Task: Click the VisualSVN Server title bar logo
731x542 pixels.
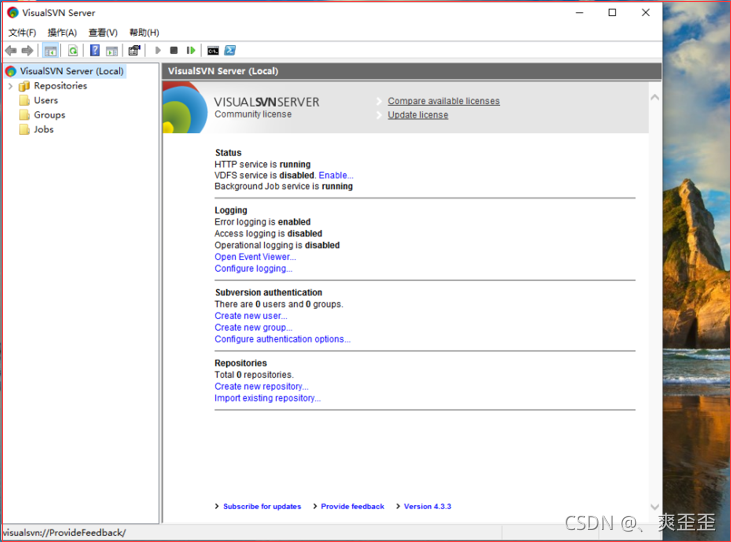Action: coord(13,13)
